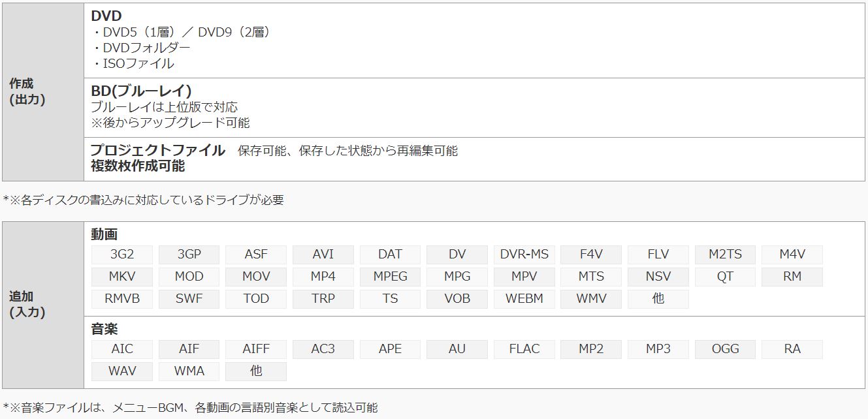The height and width of the screenshot is (419, 868).
Task: Click the M4V format tag
Action: (792, 255)
